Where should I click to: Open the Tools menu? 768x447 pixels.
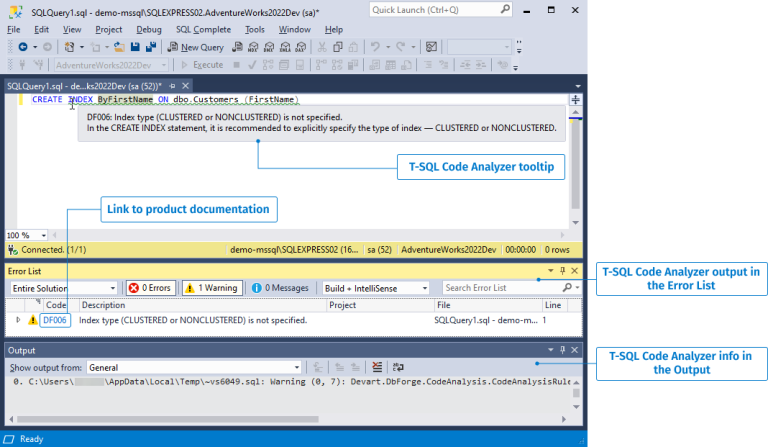pos(255,29)
